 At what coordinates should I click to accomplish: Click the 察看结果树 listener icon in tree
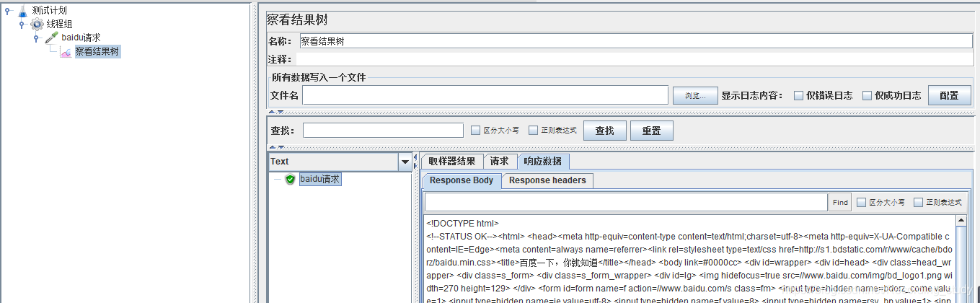pos(66,52)
